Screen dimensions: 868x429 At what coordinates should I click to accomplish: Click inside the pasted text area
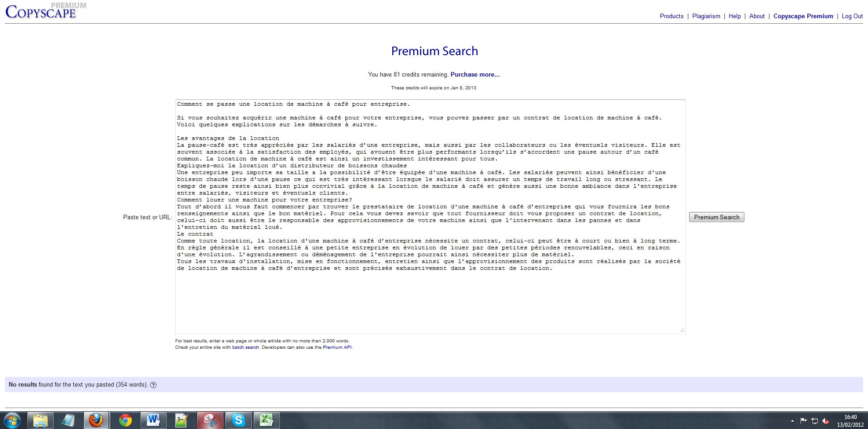[430, 296]
